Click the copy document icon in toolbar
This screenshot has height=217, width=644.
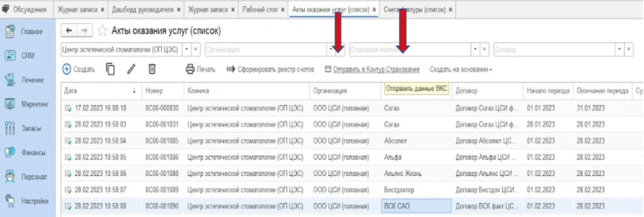(x=111, y=69)
